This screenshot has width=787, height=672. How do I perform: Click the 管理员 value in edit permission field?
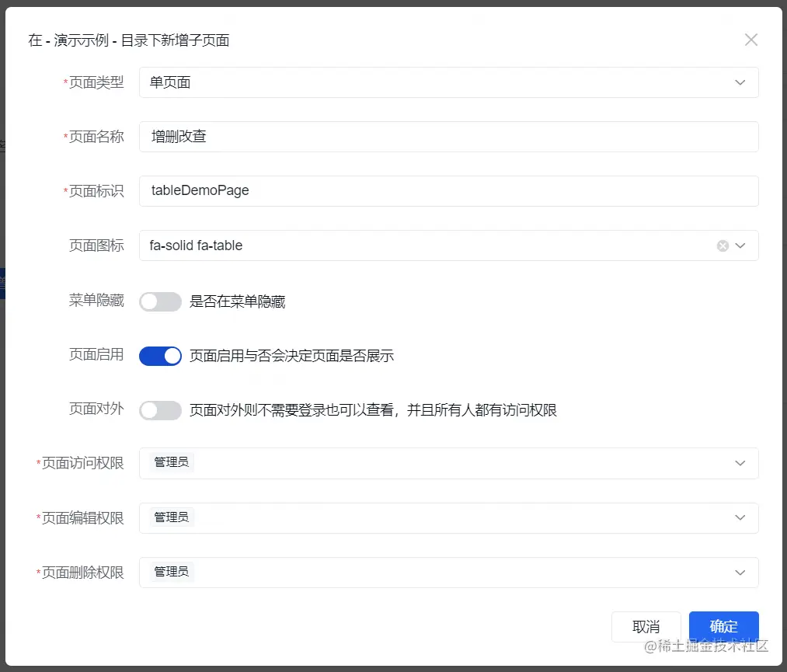pos(170,517)
